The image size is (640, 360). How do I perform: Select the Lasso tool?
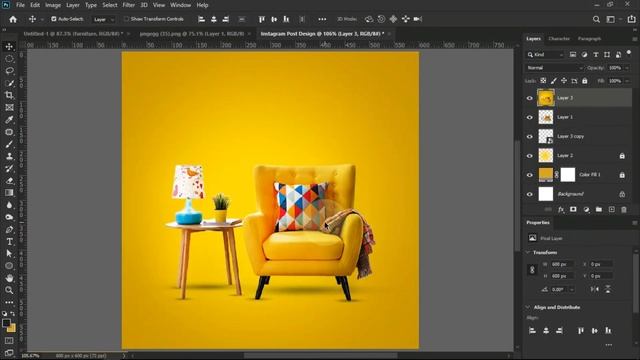9,71
